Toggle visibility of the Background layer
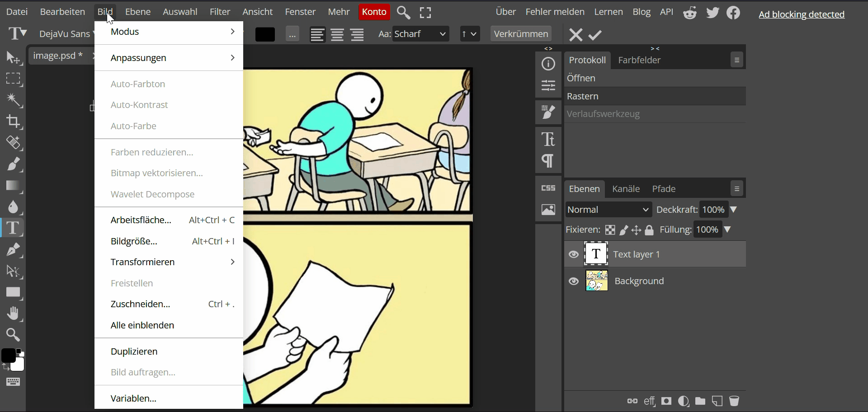Viewport: 868px width, 412px height. click(574, 281)
